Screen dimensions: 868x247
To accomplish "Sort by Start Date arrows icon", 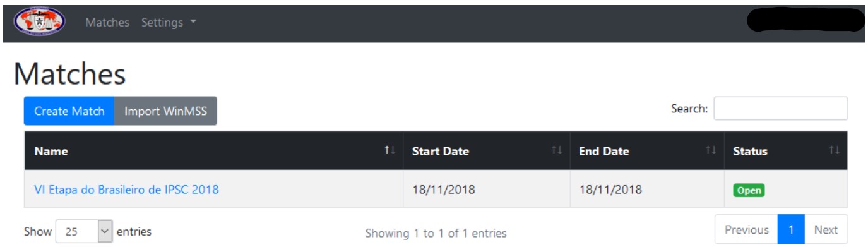I will point(556,150).
